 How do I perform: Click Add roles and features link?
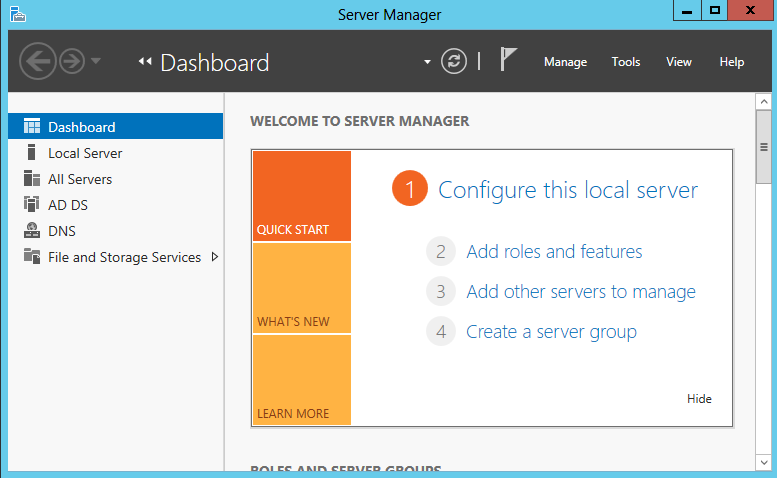pyautogui.click(x=554, y=252)
